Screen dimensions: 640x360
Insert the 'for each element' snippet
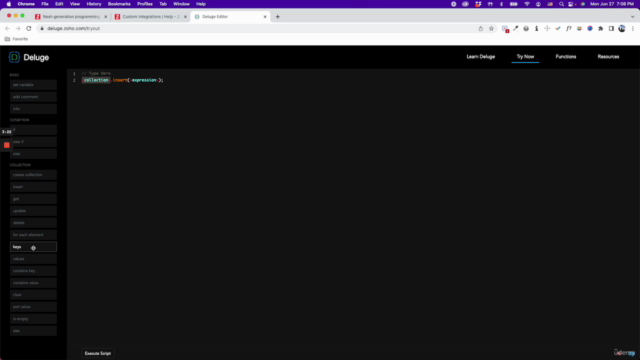(x=33, y=235)
